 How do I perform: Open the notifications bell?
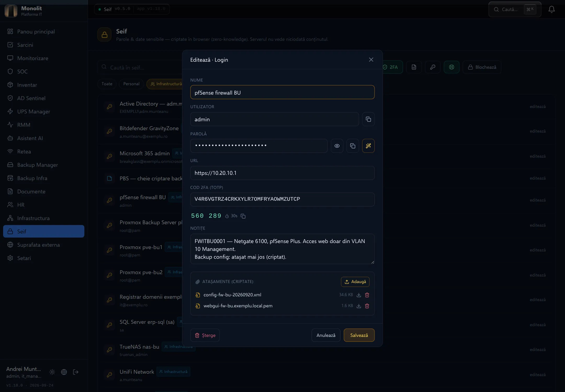(551, 9)
